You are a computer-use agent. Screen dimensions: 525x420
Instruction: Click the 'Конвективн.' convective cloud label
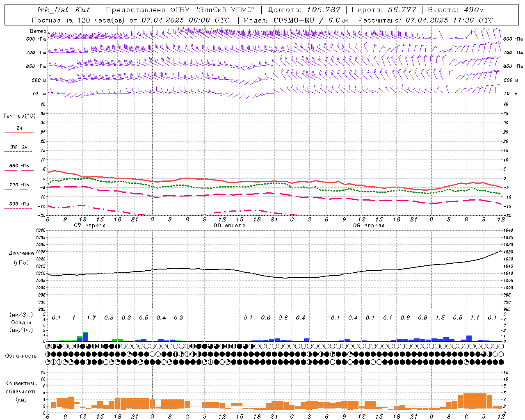tap(21, 383)
